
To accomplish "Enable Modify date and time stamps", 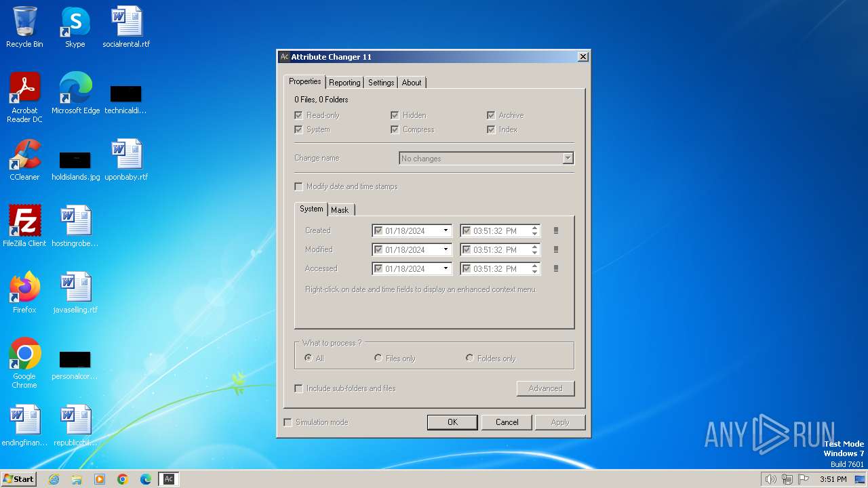I will (x=298, y=186).
